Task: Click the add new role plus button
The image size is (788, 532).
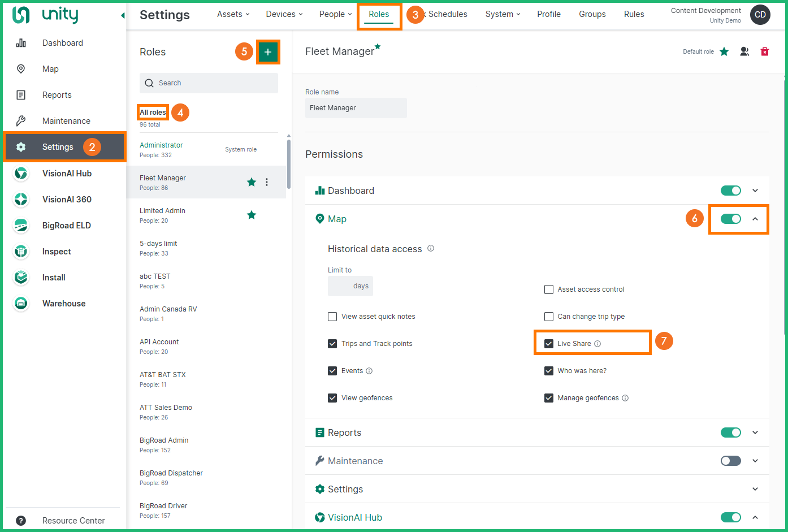Action: (268, 52)
